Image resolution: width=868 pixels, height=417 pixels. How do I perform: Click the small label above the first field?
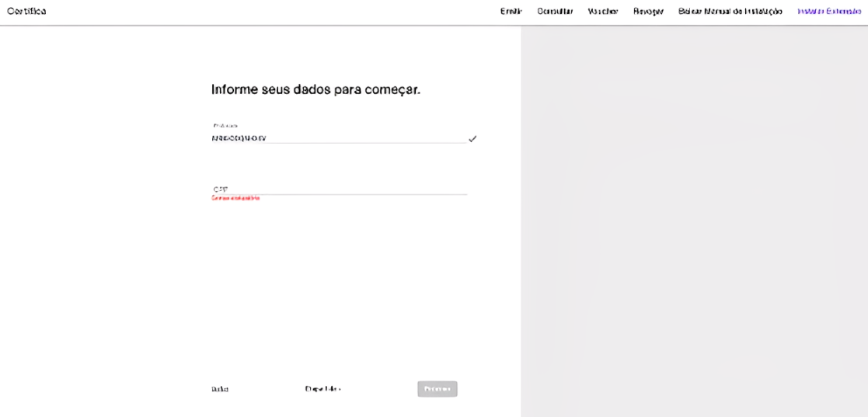click(x=225, y=125)
